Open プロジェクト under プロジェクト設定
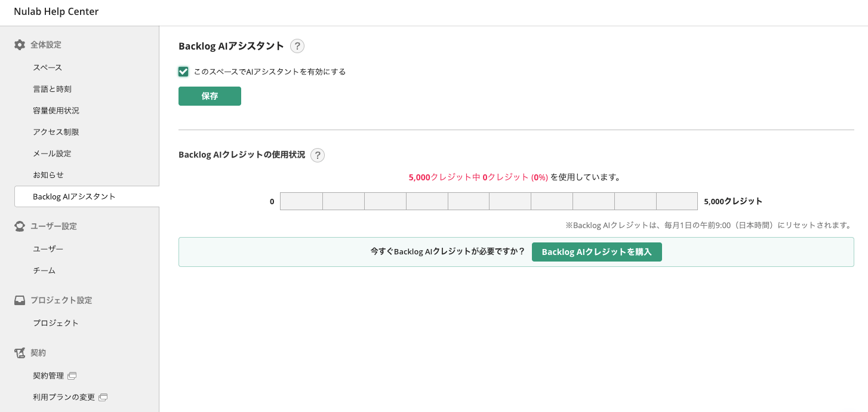This screenshot has width=868, height=412. (x=56, y=323)
